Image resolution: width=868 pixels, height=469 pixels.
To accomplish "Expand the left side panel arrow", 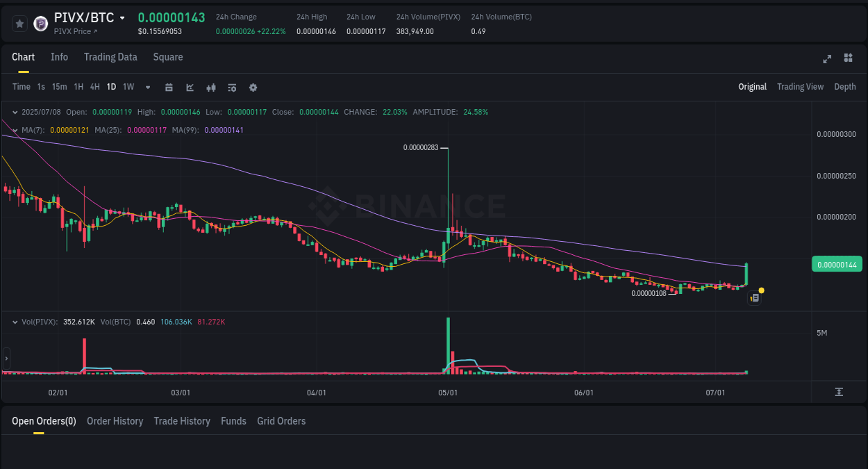I will point(6,358).
